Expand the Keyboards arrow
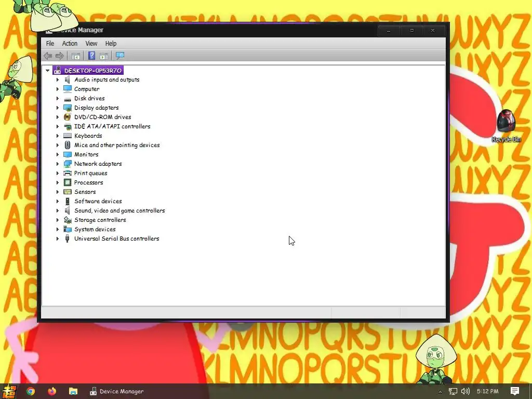This screenshot has width=532, height=399. [x=57, y=136]
